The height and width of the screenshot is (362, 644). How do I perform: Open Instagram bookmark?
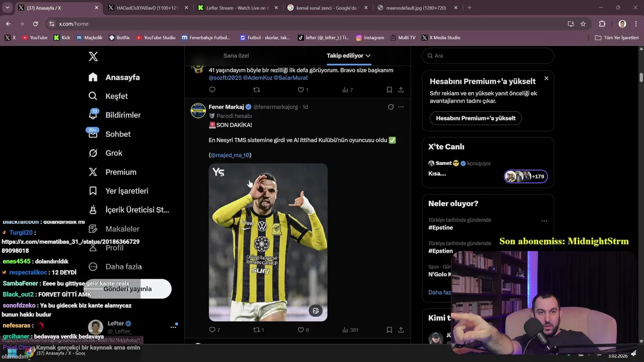[370, 38]
